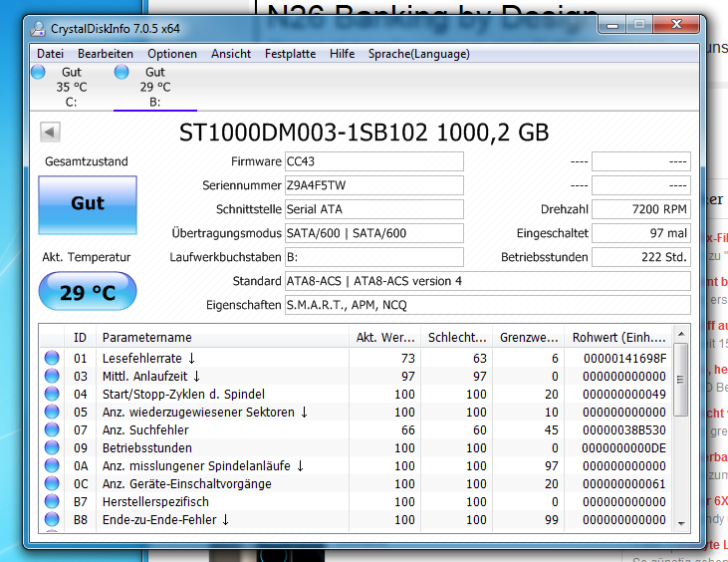
Task: Open the Ansicht menu
Action: coord(231,54)
